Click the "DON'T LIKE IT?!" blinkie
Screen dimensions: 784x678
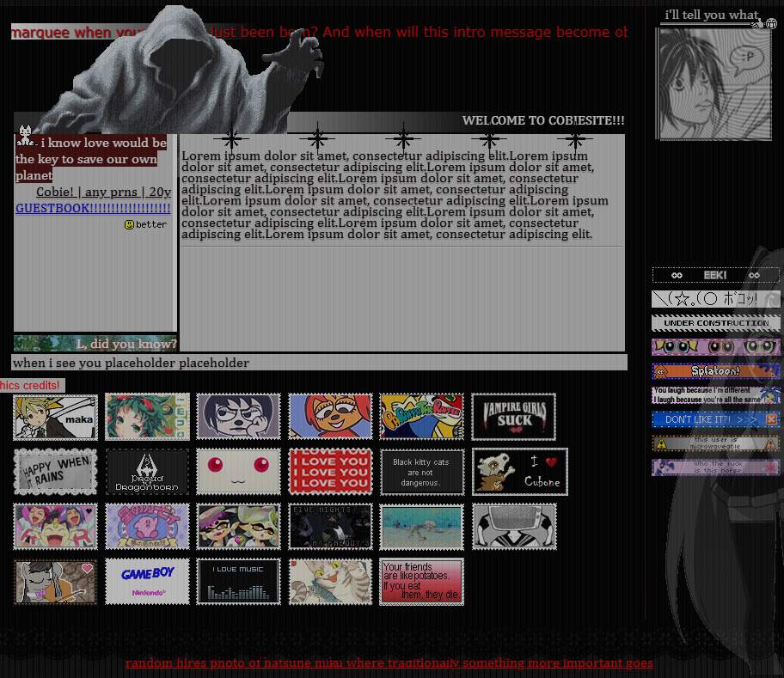pos(715,419)
